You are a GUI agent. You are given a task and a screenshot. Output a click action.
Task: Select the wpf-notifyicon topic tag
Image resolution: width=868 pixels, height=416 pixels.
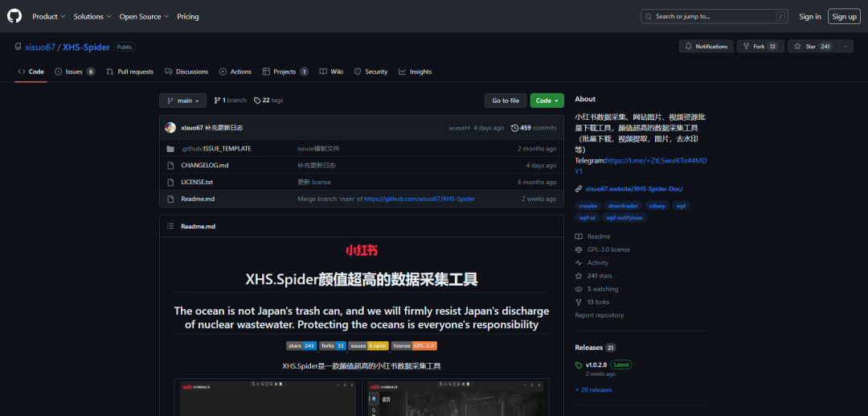pyautogui.click(x=624, y=218)
